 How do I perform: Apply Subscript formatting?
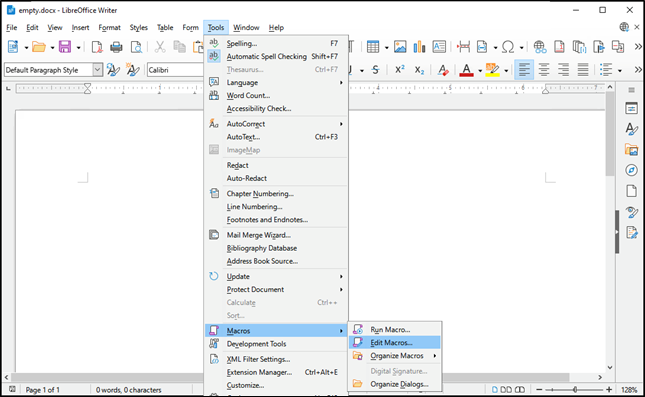pos(419,70)
